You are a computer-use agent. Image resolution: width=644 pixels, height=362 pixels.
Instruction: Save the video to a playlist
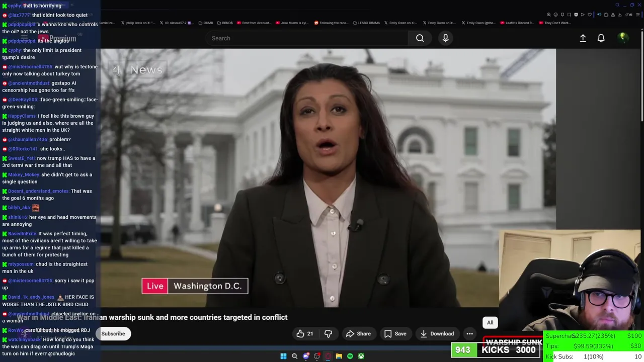(395, 333)
